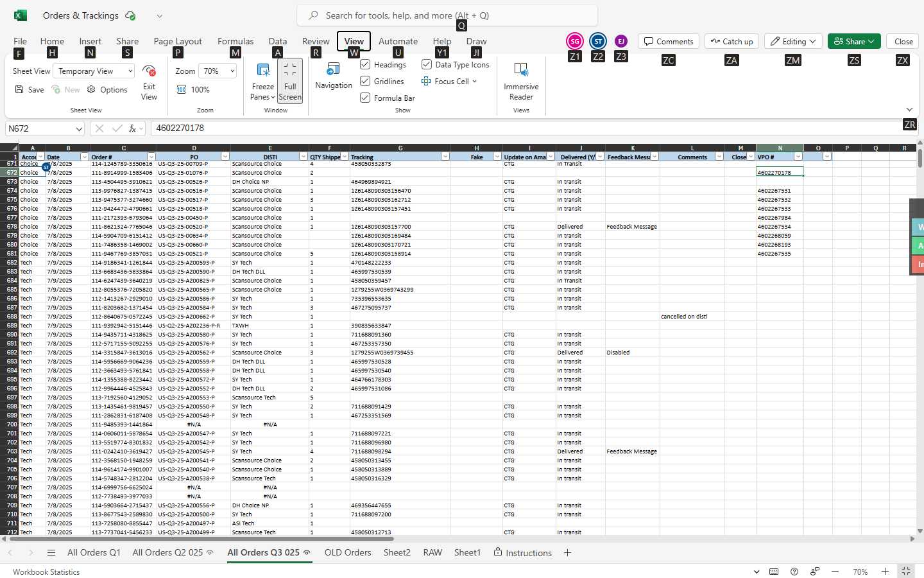
Task: Click the search for tools box
Action: 447,15
